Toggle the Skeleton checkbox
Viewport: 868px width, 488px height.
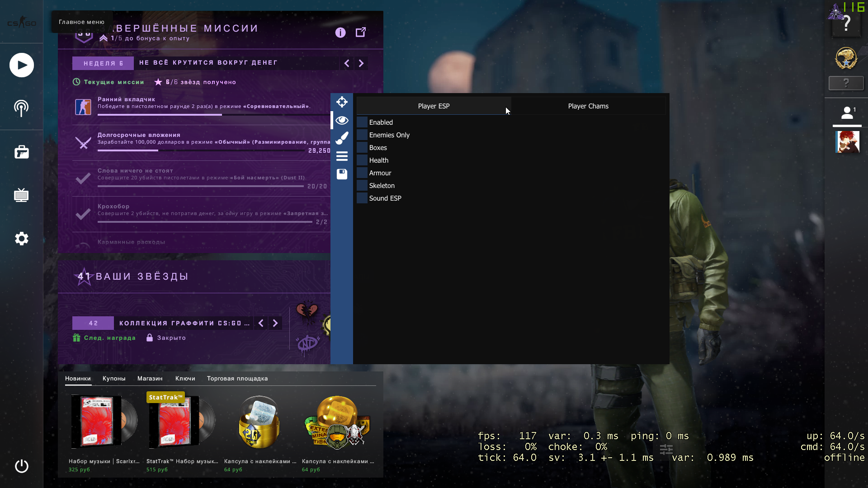tap(362, 186)
